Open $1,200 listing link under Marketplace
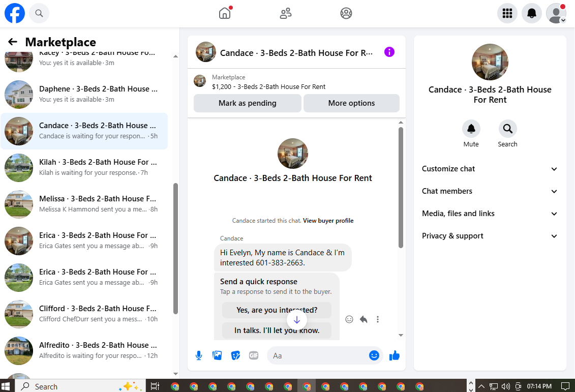This screenshot has width=575, height=392. coord(268,86)
